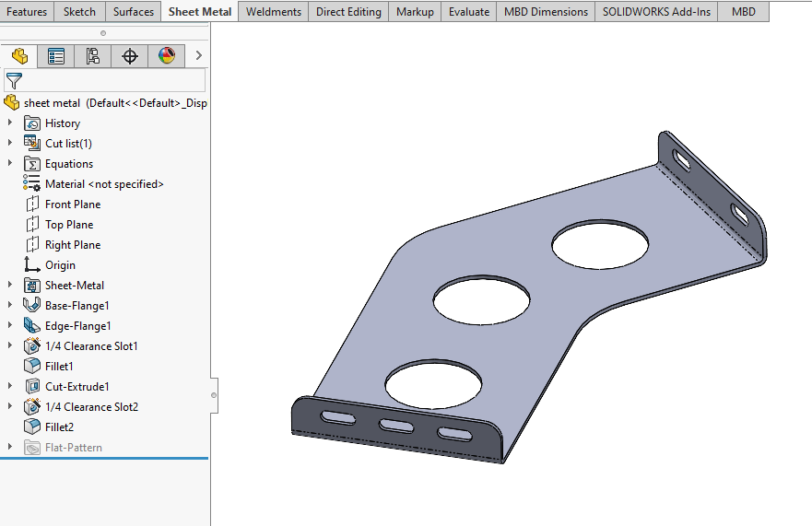Click the feature tree filter funnel icon
This screenshot has width=812, height=526.
click(x=13, y=81)
